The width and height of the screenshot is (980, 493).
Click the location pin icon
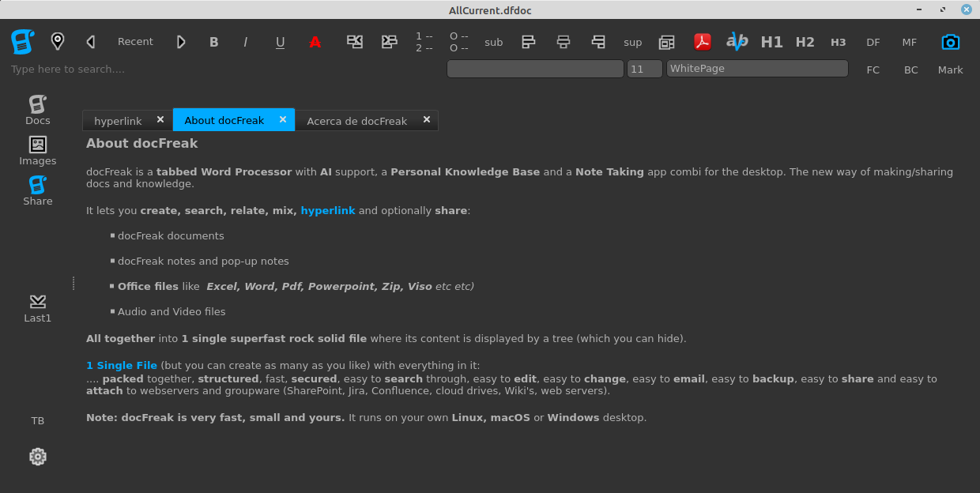(x=58, y=41)
